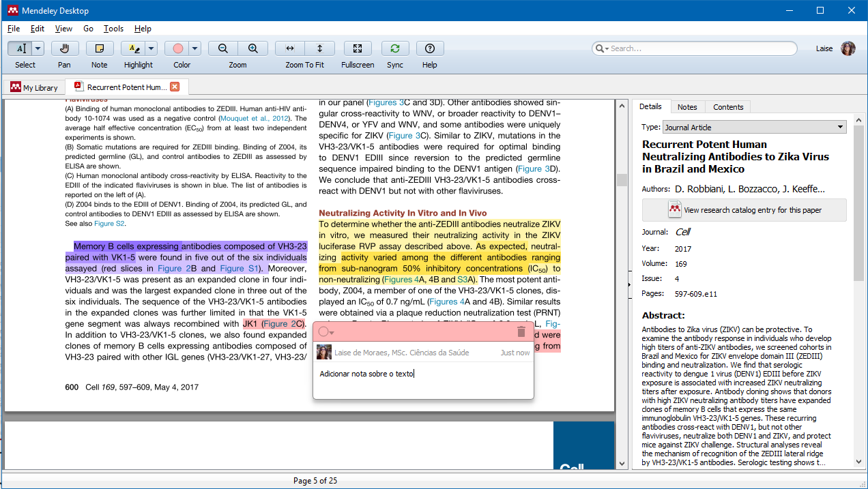
Task: Click the pink Color swatch button
Action: point(177,48)
